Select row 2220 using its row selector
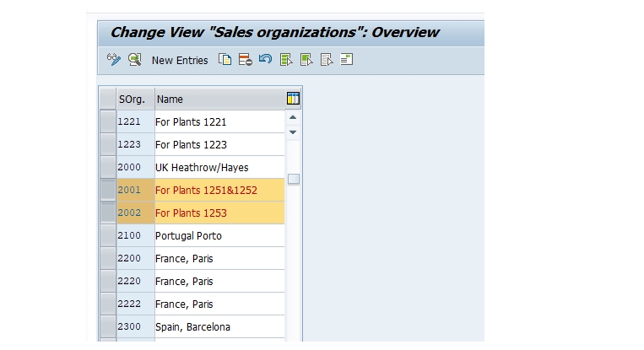 pyautogui.click(x=108, y=281)
